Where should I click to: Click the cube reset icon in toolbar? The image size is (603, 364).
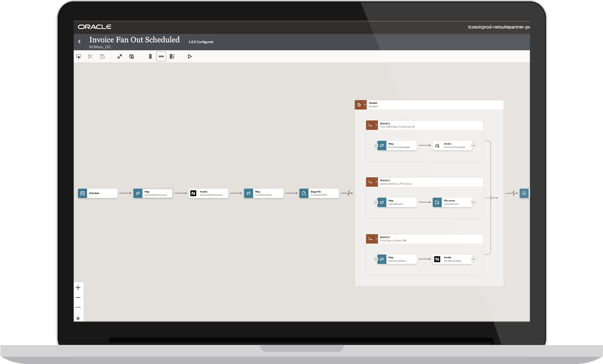point(131,57)
